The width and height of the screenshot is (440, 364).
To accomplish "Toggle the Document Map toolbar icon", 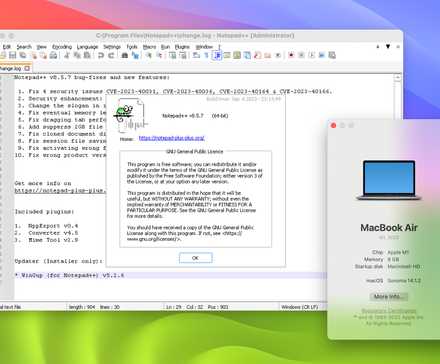I will click(237, 55).
